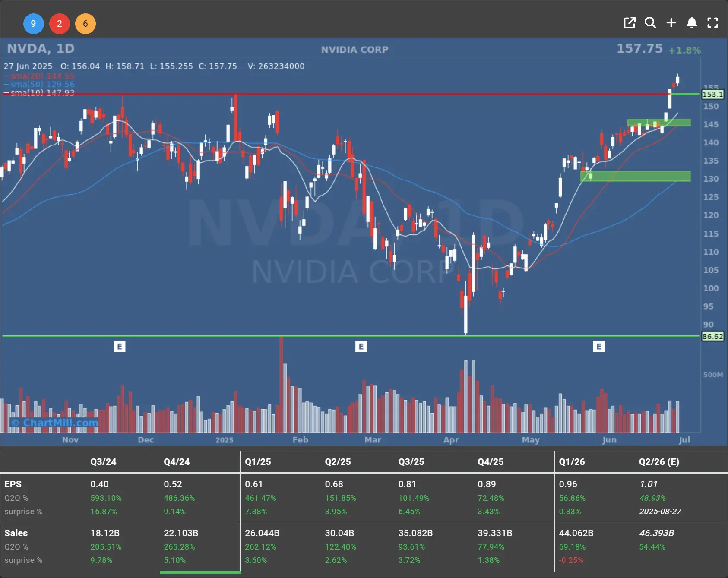
Task: Click the Q1/26 column header
Action: click(x=572, y=461)
